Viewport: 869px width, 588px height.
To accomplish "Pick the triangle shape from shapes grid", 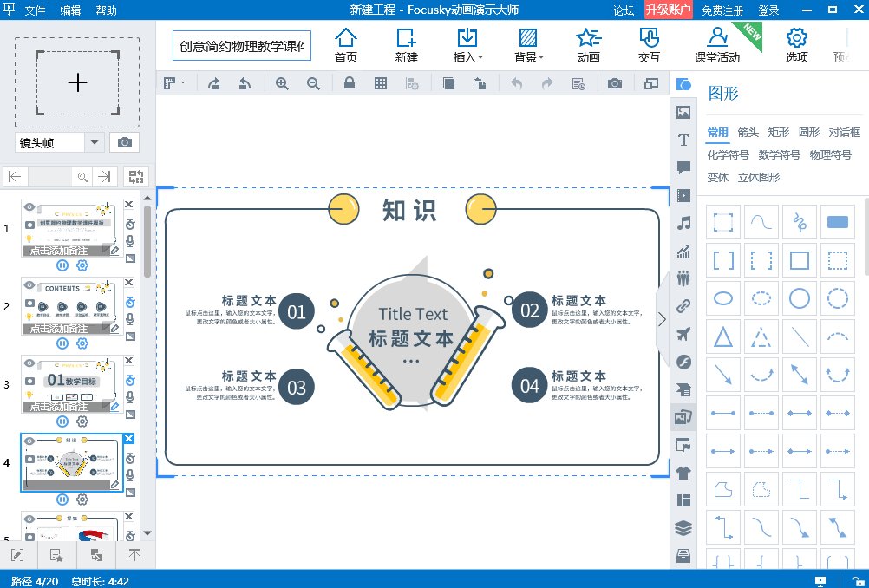I will point(723,336).
